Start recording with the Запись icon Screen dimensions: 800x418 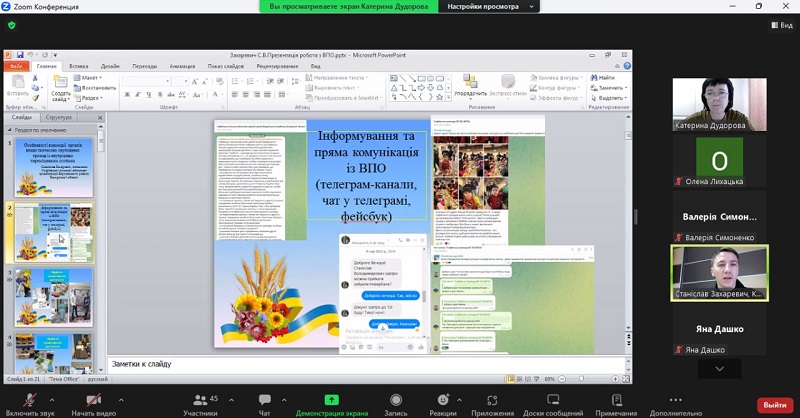pyautogui.click(x=396, y=399)
